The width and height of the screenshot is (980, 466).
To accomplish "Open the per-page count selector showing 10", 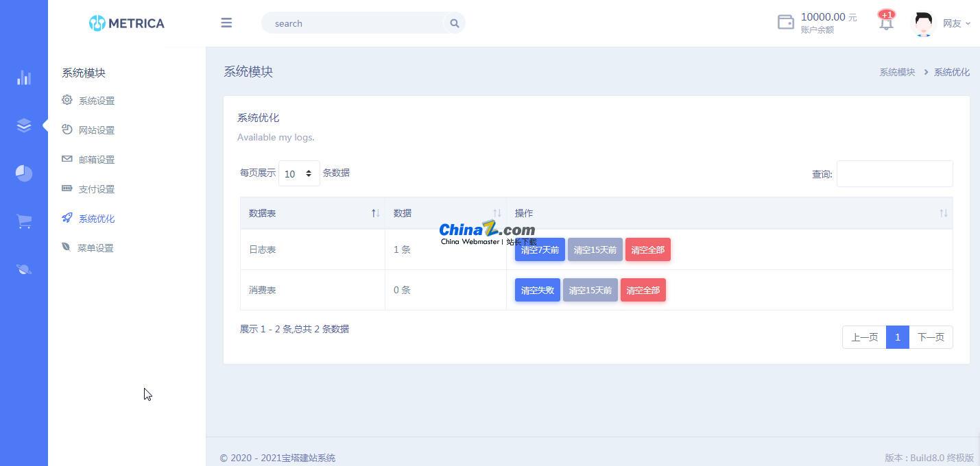I will pyautogui.click(x=298, y=173).
